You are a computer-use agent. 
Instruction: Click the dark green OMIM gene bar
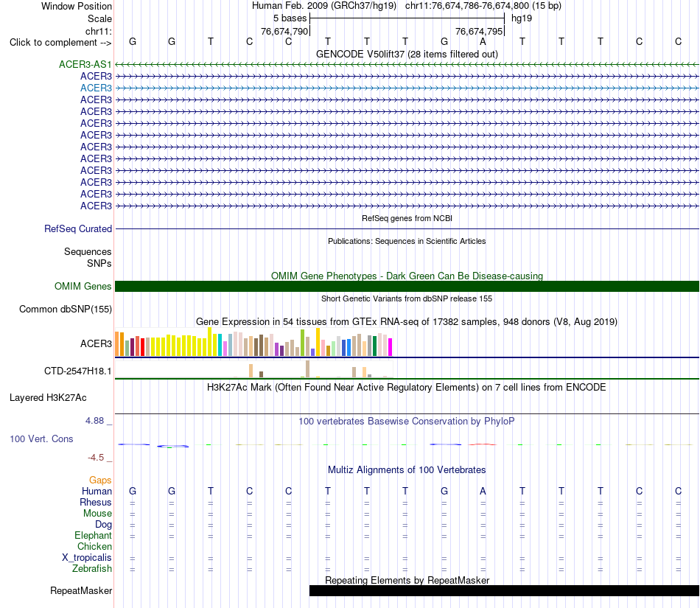[x=407, y=286]
